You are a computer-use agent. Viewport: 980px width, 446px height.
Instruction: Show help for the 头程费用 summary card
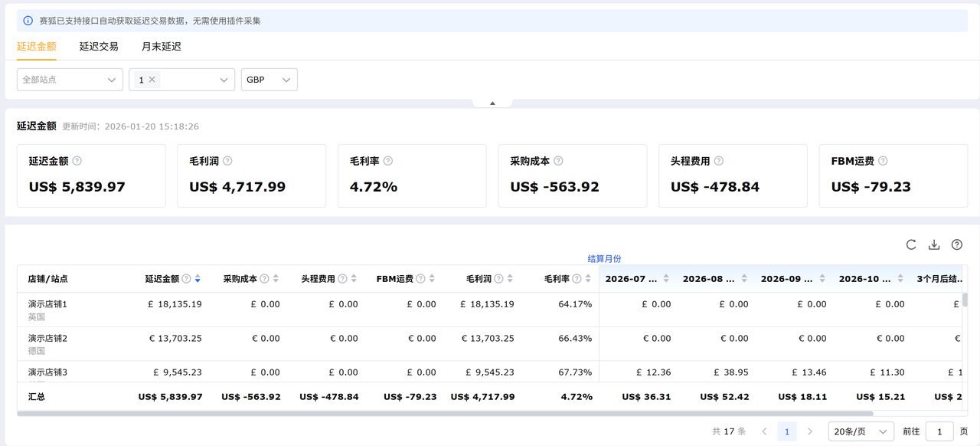point(718,161)
